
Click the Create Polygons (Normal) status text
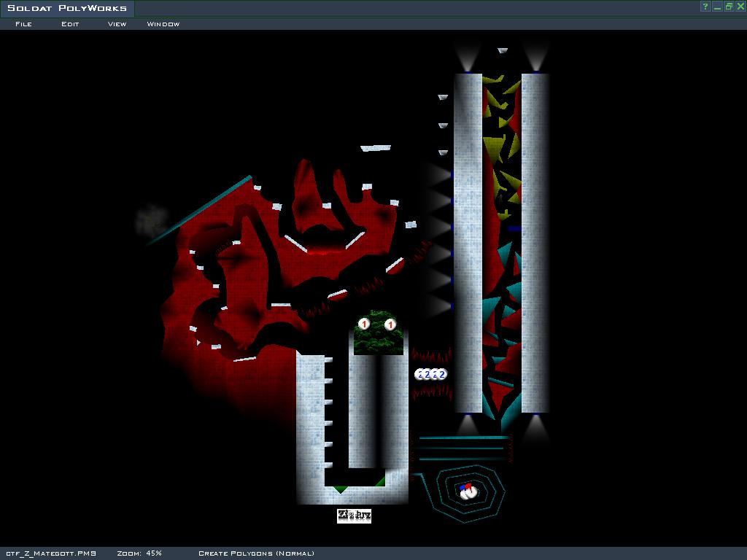(x=256, y=553)
